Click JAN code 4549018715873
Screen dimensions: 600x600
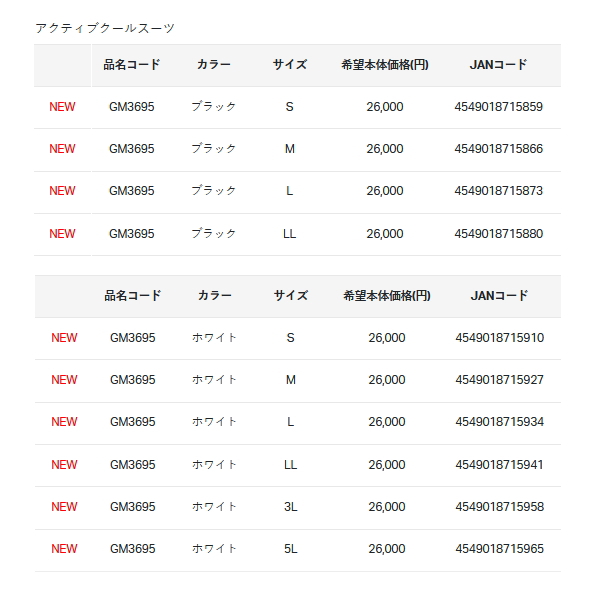point(498,191)
